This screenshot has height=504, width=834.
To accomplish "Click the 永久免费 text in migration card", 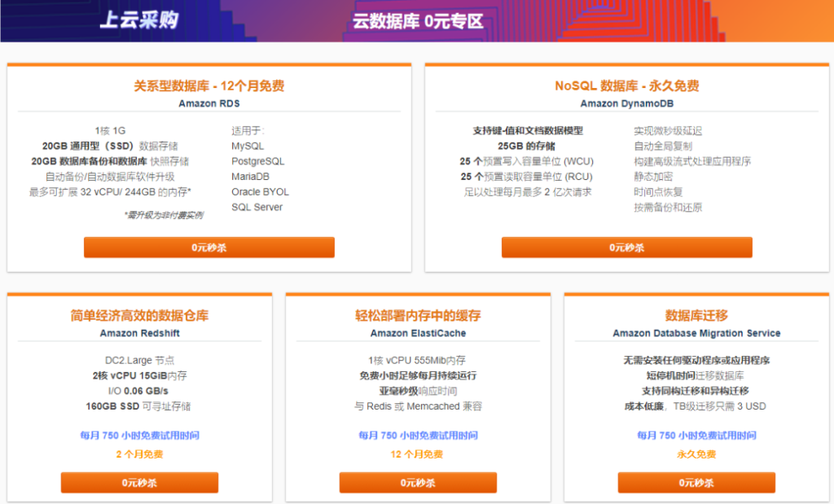I will pyautogui.click(x=696, y=456).
